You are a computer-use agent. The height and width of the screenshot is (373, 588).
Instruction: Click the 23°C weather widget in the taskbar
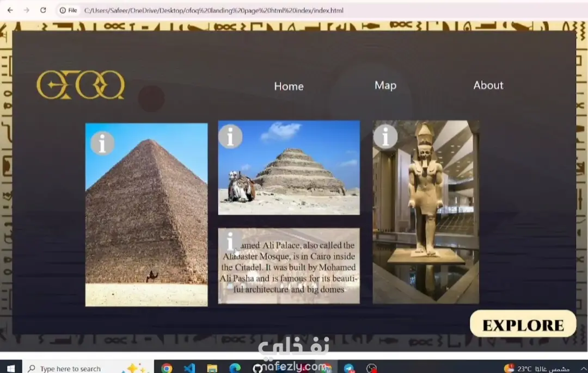536,369
